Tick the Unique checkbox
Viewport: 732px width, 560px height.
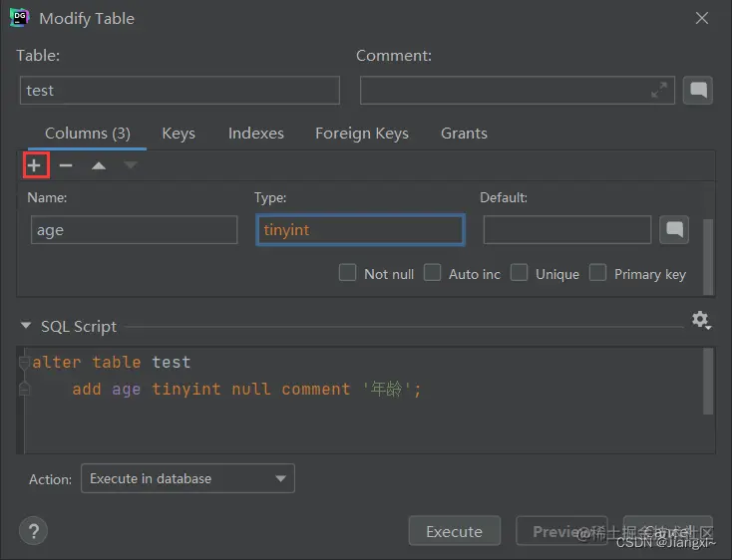point(519,273)
